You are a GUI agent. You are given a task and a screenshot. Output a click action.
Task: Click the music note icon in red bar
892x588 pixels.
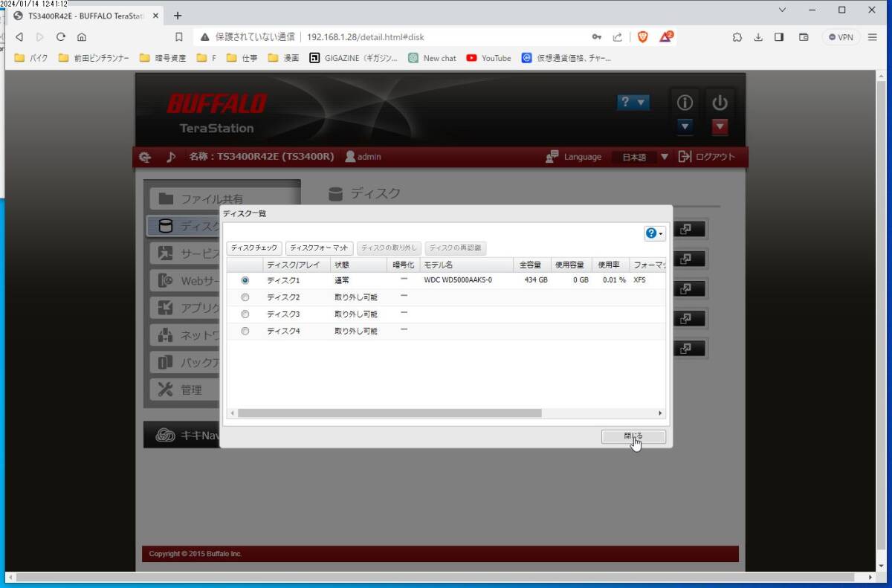[x=171, y=157]
